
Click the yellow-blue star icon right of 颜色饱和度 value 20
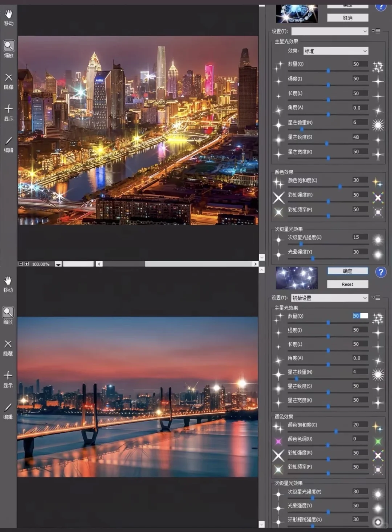click(378, 427)
